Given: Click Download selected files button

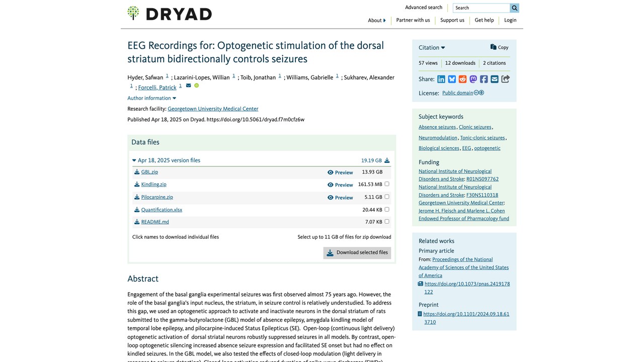Looking at the screenshot, I should coord(357,253).
